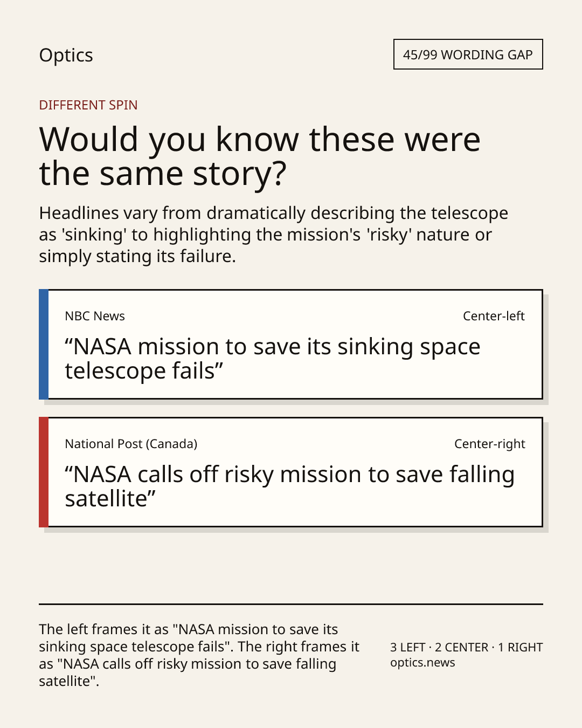Select the 45/99 WORDING GAP badge
The height and width of the screenshot is (728, 582).
[x=468, y=54]
